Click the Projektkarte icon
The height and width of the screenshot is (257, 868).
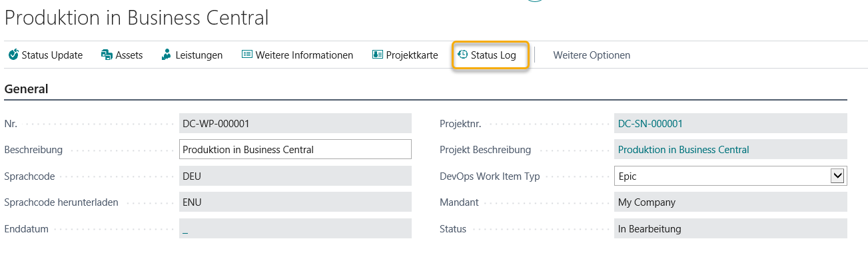click(x=378, y=55)
